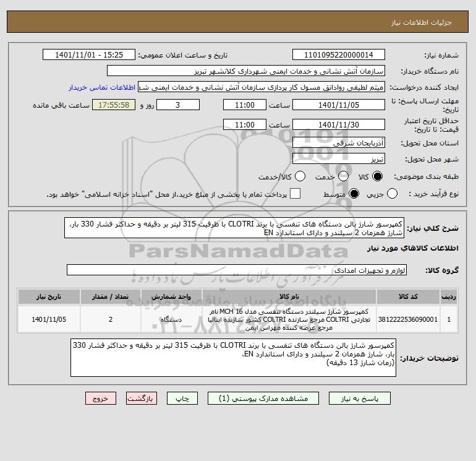Click the پاسخ به نیاز button
Image resolution: width=476 pixels, height=461 pixels.
coord(360,399)
